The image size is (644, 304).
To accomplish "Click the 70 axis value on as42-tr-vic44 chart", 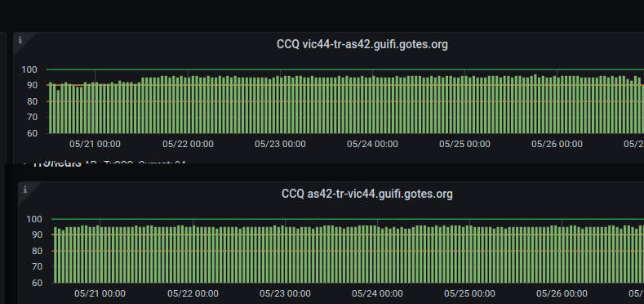I will pyautogui.click(x=37, y=266).
